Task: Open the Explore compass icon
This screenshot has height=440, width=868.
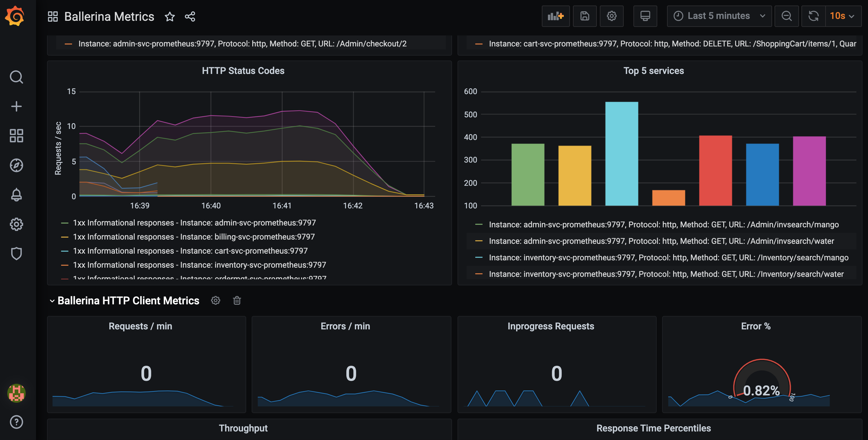Action: tap(16, 165)
